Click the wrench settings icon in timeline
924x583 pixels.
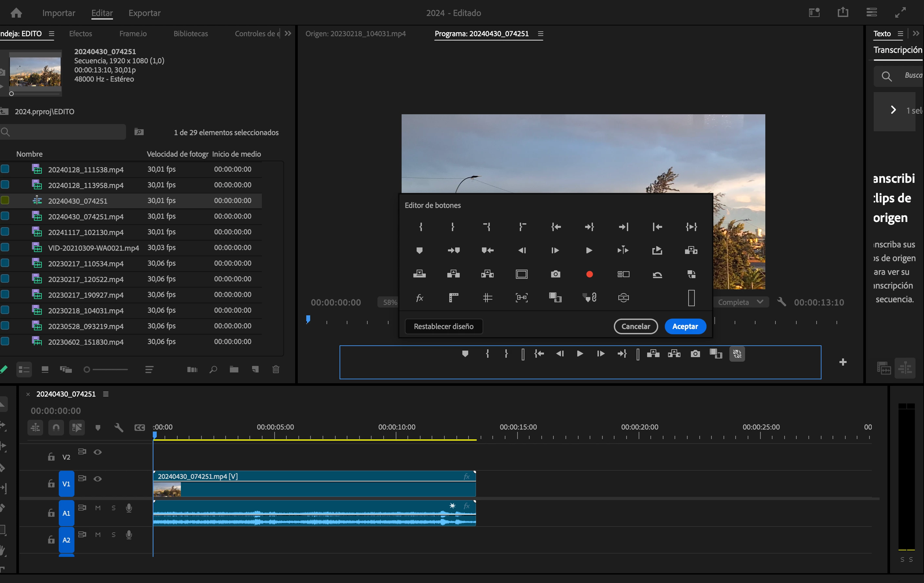[119, 427]
